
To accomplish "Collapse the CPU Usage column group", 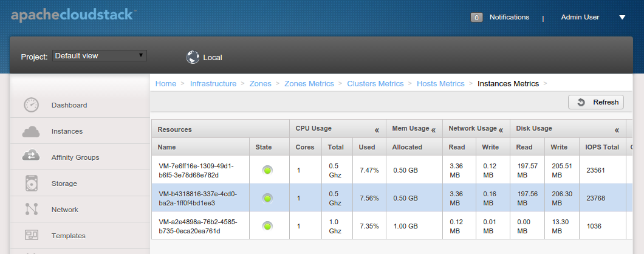I will [x=377, y=130].
